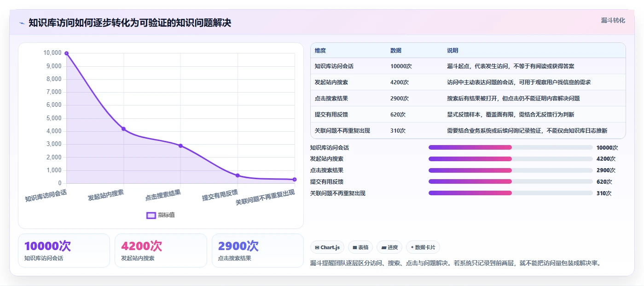Viewport: 644px width, 286px height.
Task: Click the footer note starting 漏斗提醒团队
Action: click(x=456, y=263)
